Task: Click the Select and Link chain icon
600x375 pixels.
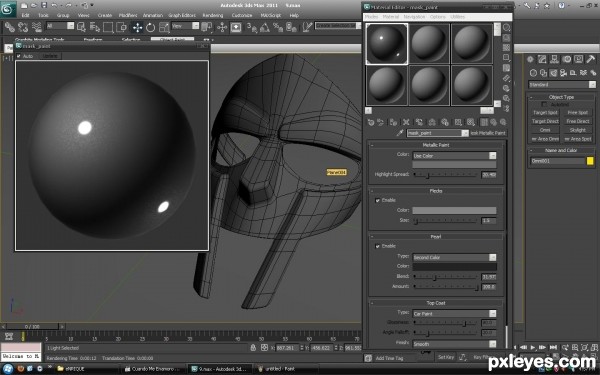Action: pyautogui.click(x=10, y=27)
